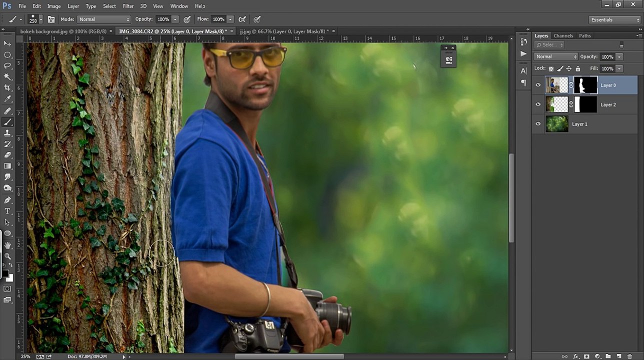Select the Move tool
This screenshot has width=644, height=360.
tap(8, 44)
